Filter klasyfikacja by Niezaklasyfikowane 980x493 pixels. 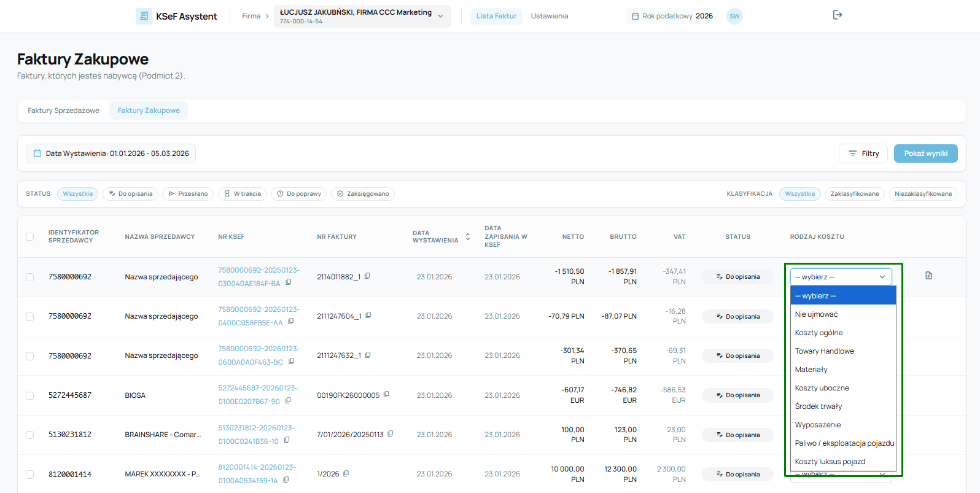pos(923,194)
